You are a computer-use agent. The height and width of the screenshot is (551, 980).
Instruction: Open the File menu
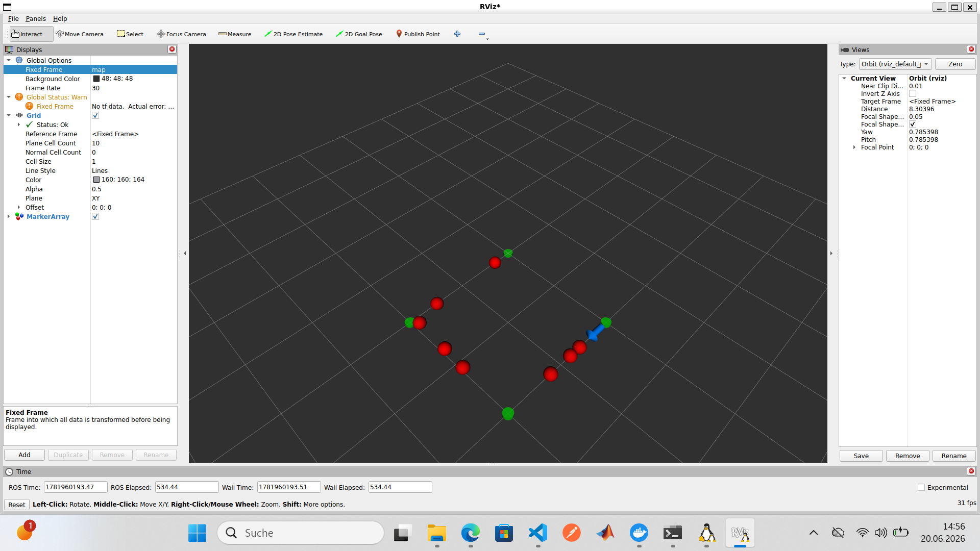tap(13, 18)
